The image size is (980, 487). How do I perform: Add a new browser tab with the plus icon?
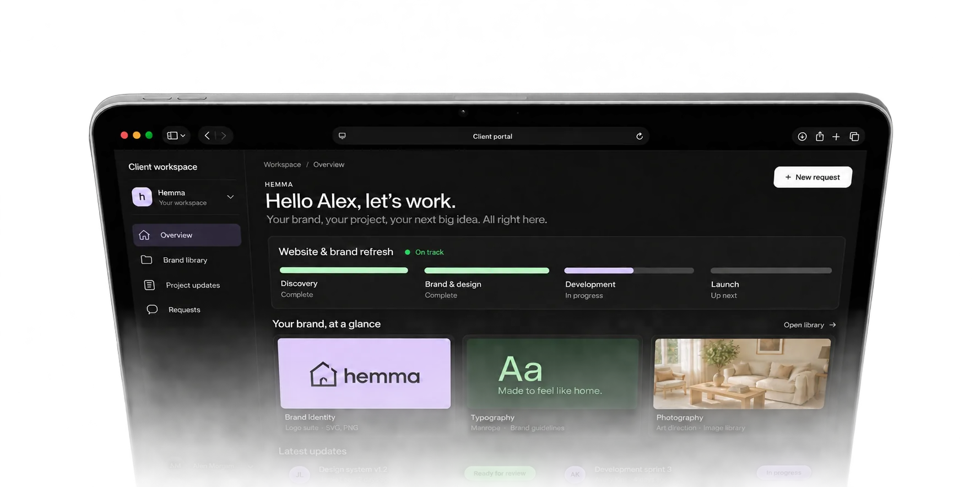836,137
